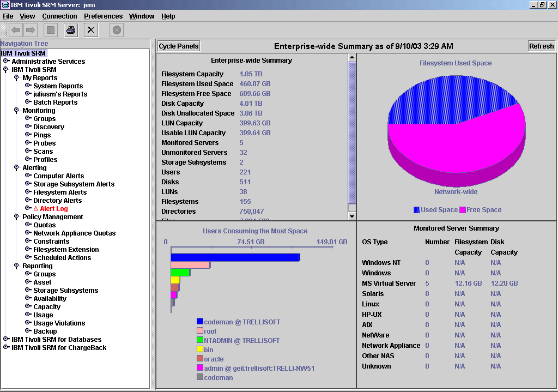Select Filesystem Extension in tree
Screen dimensions: 558x392
pyautogui.click(x=66, y=250)
